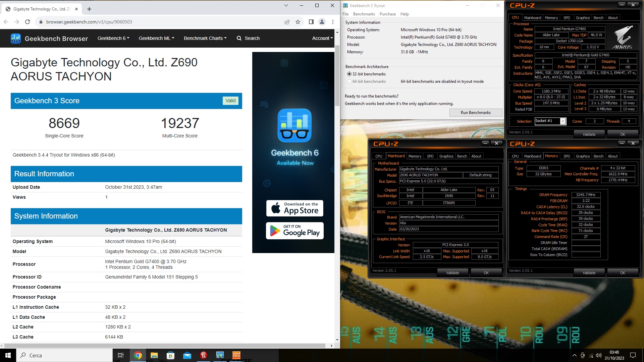
Task: Click OK in CPU-Z Mainboard window
Action: point(486,273)
